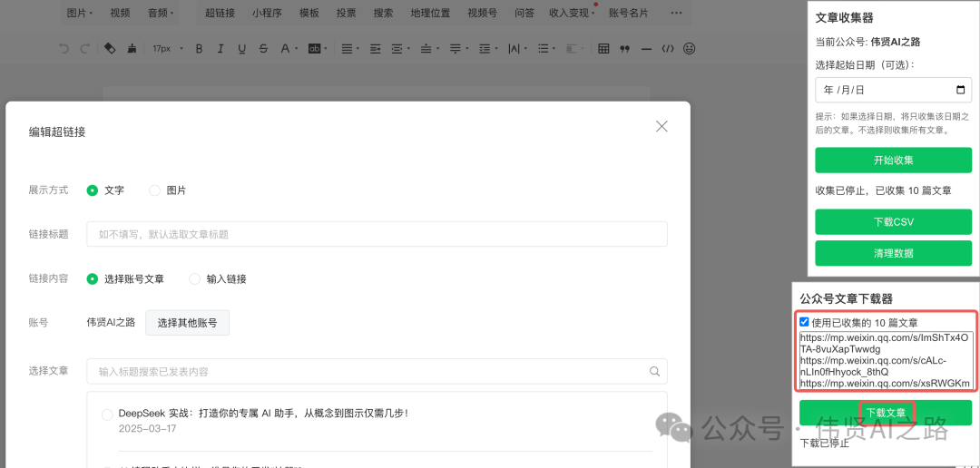
Task: Click the 开始收集 button
Action: [893, 160]
